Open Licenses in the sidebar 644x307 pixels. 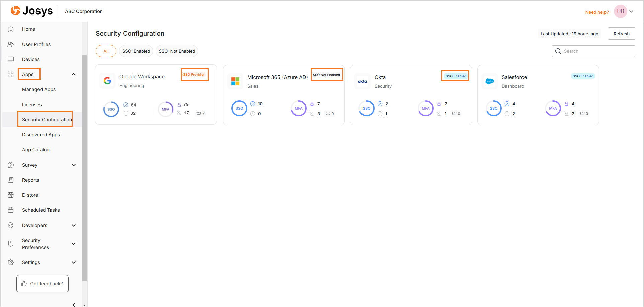[32, 105]
